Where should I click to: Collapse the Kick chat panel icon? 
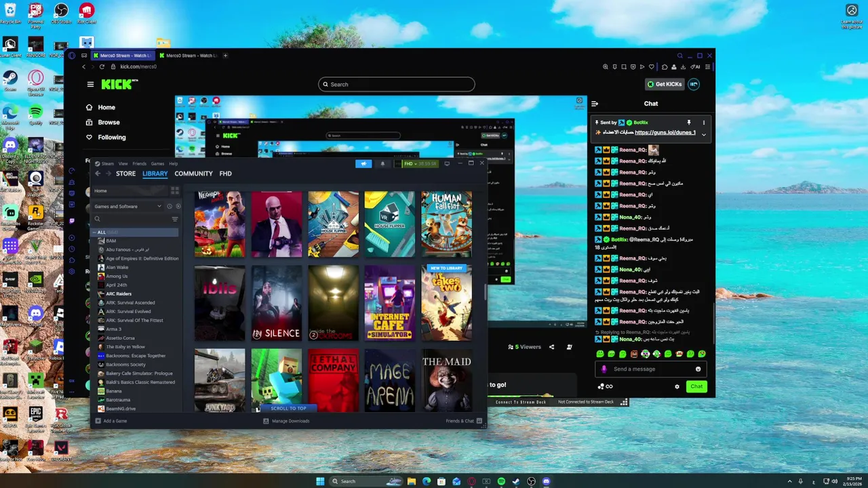tap(595, 104)
